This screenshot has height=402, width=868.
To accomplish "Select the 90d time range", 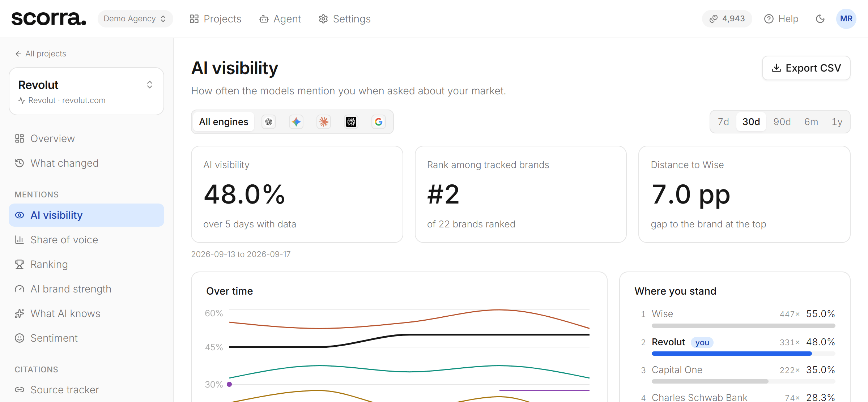I will click(782, 122).
